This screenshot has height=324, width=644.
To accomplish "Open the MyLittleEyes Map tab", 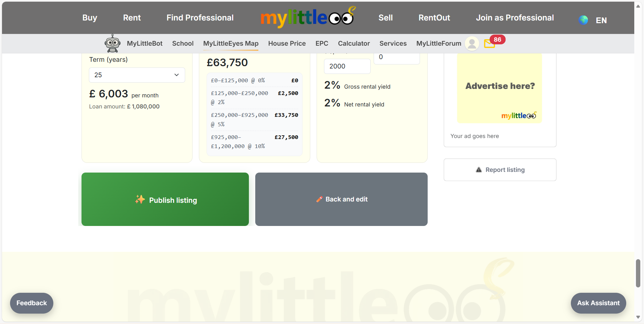I will click(231, 43).
